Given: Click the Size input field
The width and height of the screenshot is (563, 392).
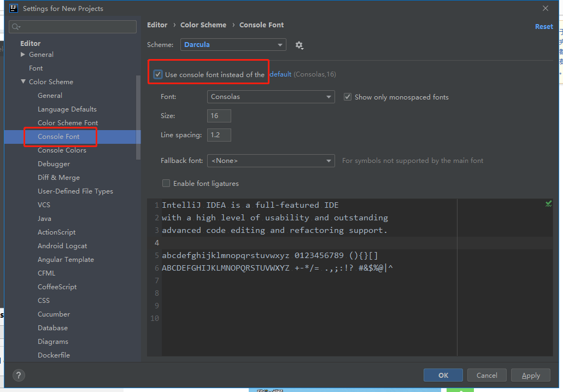Looking at the screenshot, I should point(219,115).
